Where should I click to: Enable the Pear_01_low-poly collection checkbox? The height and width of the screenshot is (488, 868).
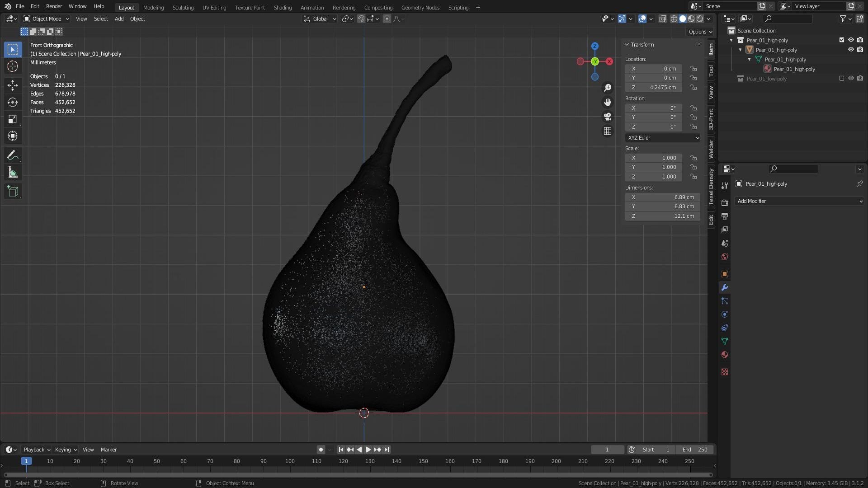tap(842, 79)
